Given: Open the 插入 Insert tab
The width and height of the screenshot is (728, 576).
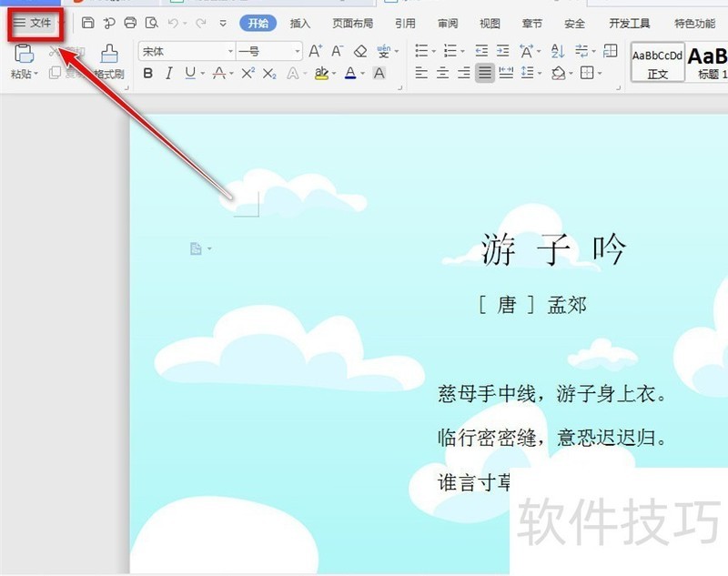Looking at the screenshot, I should coord(300,24).
